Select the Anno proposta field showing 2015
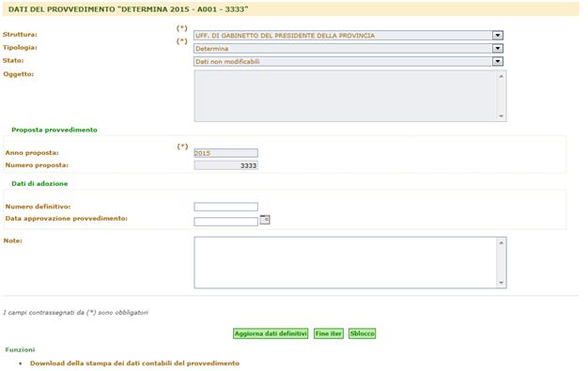 [225, 153]
